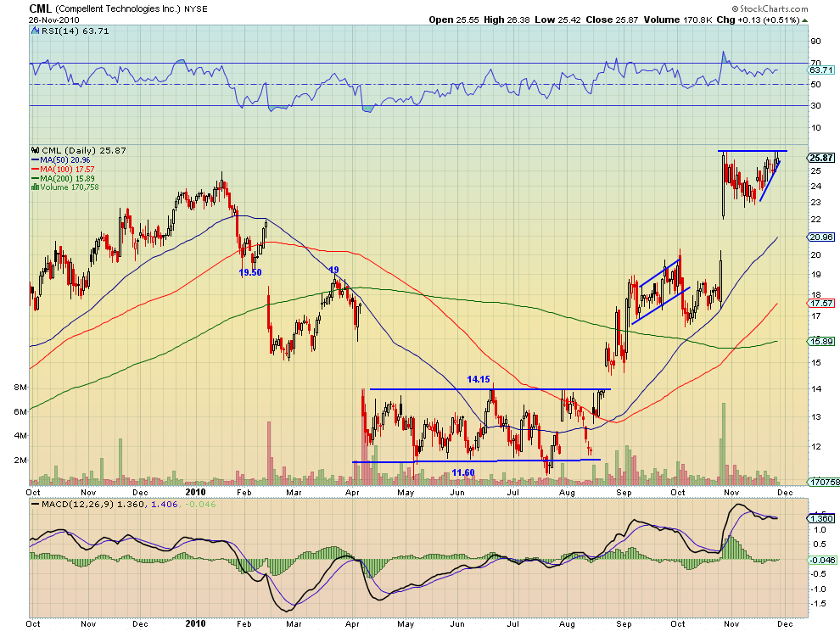Viewport: 840px width, 631px height.
Task: Select the RSI(14) 63.71 indicator label
Action: pyautogui.click(x=76, y=31)
